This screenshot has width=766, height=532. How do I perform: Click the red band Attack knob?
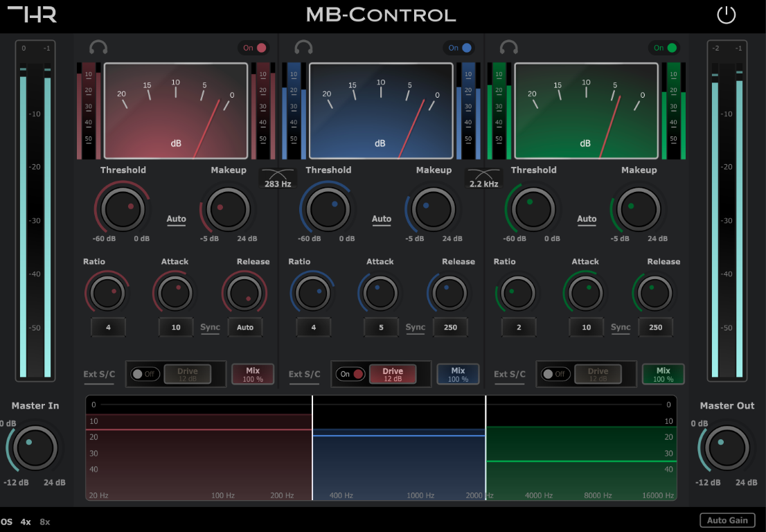(175, 293)
